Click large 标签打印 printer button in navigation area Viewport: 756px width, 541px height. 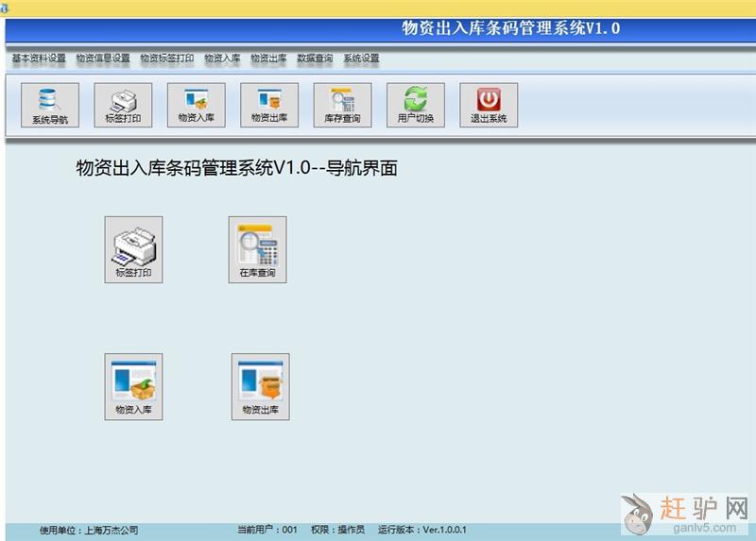pyautogui.click(x=133, y=250)
